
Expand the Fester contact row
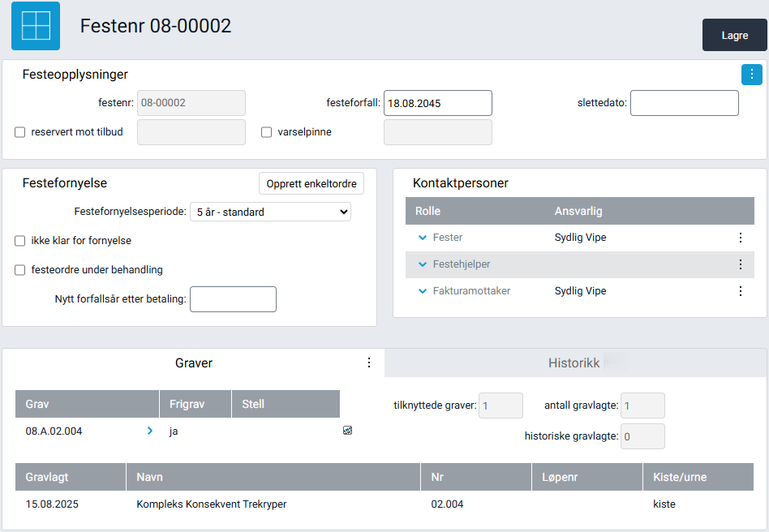(x=422, y=238)
